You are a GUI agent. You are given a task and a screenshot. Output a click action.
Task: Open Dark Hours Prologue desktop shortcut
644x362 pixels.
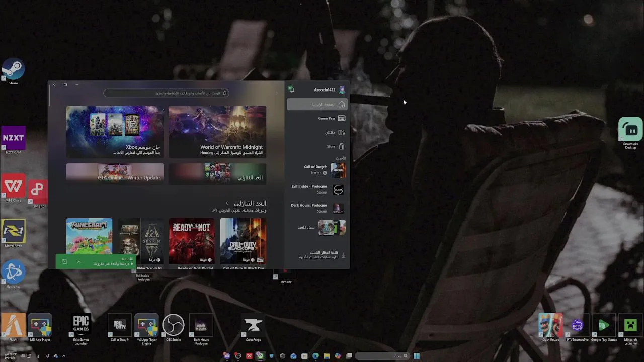[201, 329]
